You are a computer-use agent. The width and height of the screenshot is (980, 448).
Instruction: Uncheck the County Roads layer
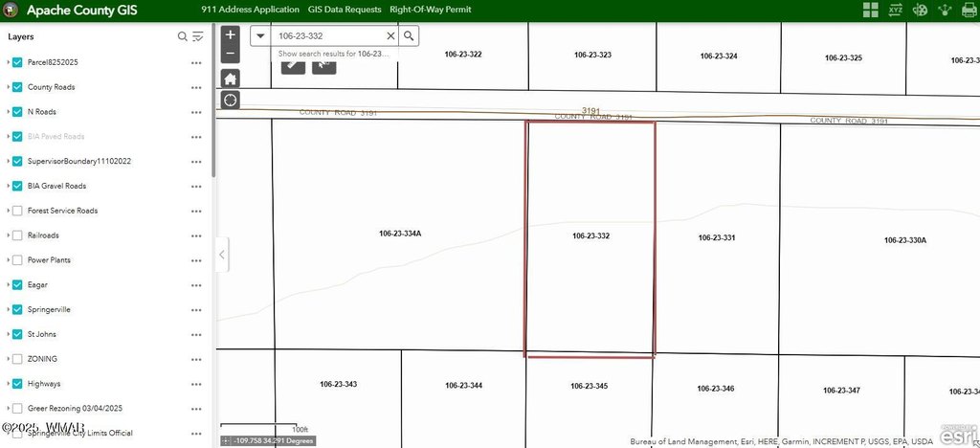coord(17,87)
